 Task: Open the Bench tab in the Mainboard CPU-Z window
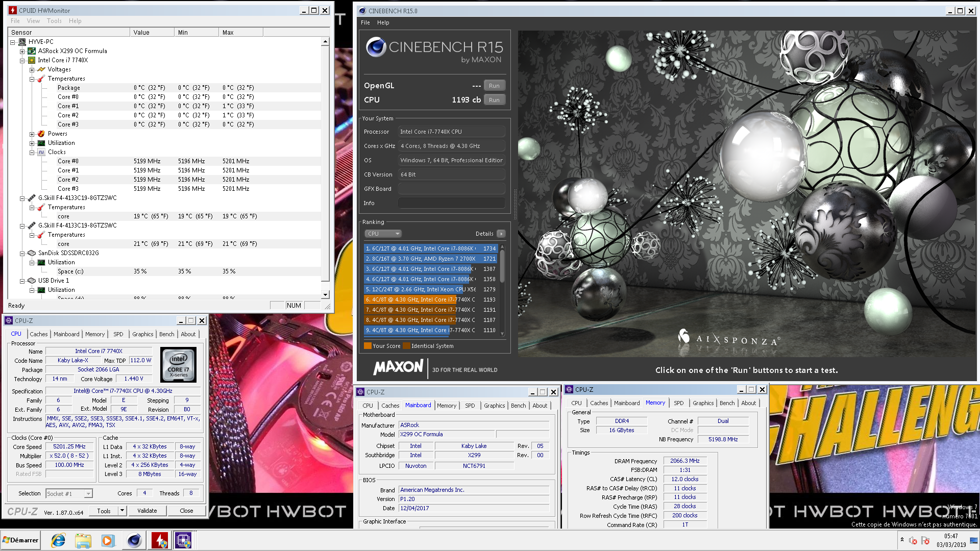point(518,406)
